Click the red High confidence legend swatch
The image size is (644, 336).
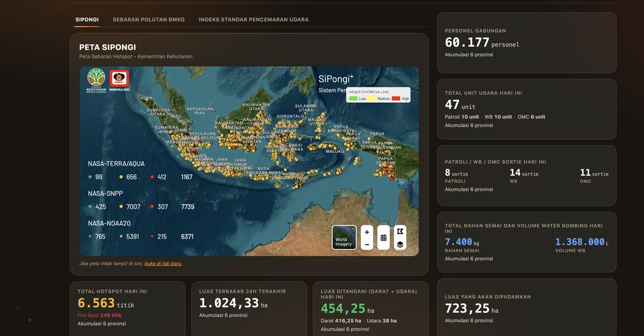coord(396,99)
